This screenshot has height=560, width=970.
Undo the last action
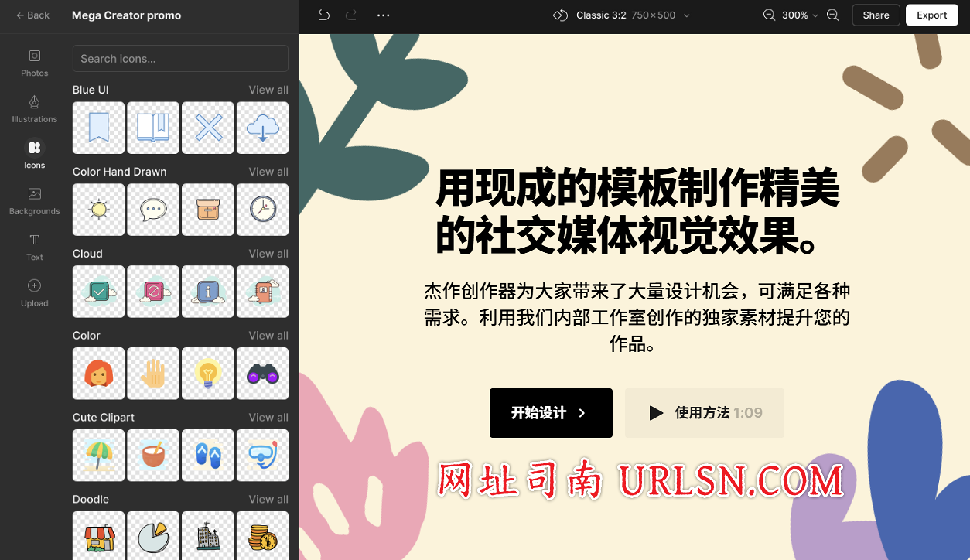[x=323, y=15]
